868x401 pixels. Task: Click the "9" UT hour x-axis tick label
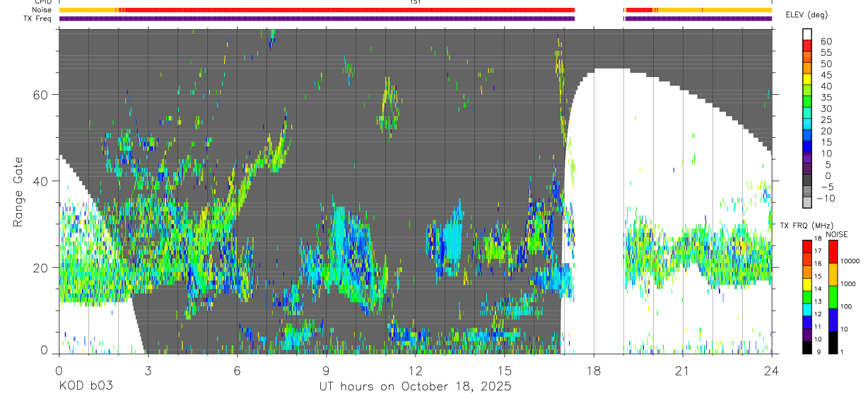coord(326,370)
